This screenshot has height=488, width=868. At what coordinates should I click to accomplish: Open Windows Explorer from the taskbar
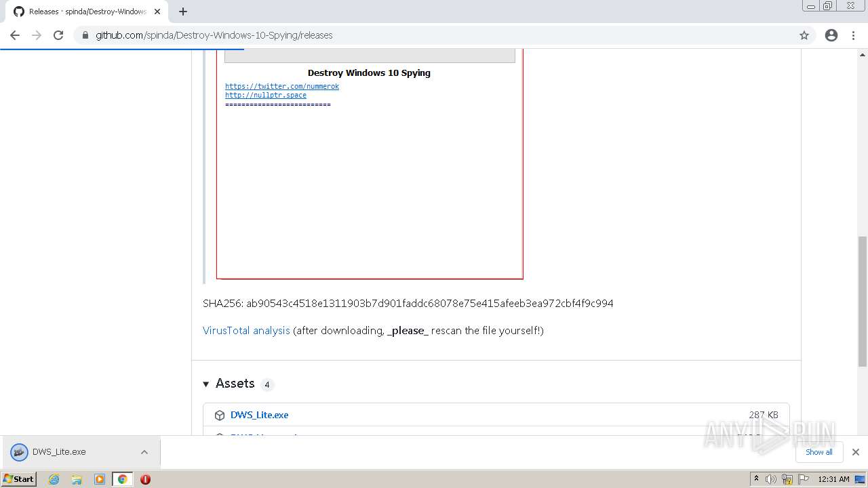click(77, 479)
